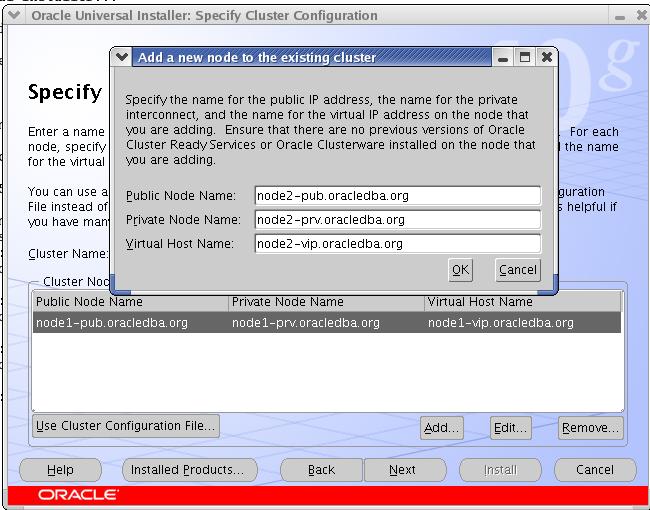Confirm the new node with OK
Image resolution: width=650 pixels, height=510 pixels.
pyautogui.click(x=460, y=270)
